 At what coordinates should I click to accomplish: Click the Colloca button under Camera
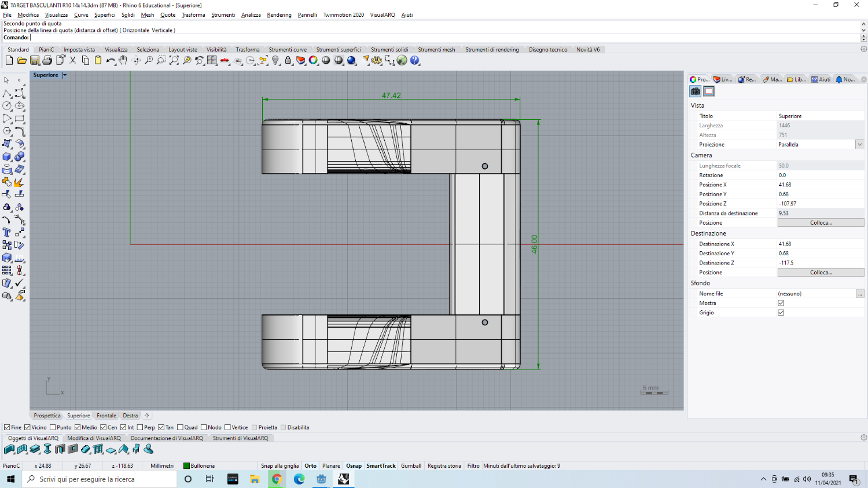(x=821, y=223)
